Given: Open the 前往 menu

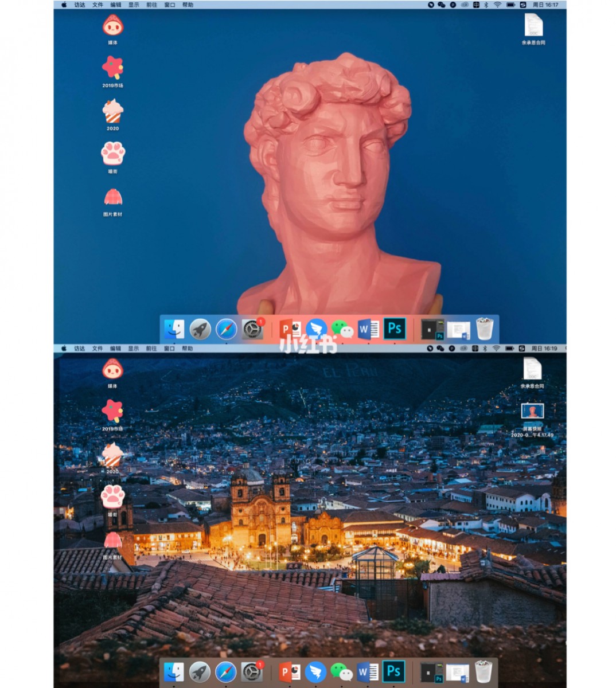Looking at the screenshot, I should [x=151, y=5].
